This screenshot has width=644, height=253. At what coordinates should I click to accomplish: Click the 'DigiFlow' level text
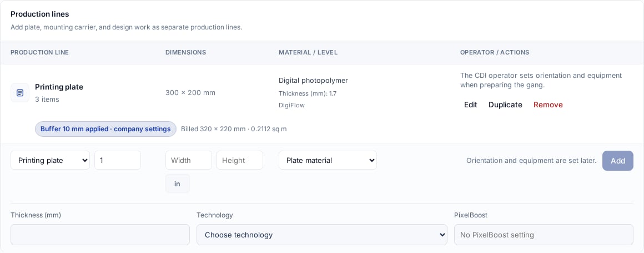coord(291,105)
